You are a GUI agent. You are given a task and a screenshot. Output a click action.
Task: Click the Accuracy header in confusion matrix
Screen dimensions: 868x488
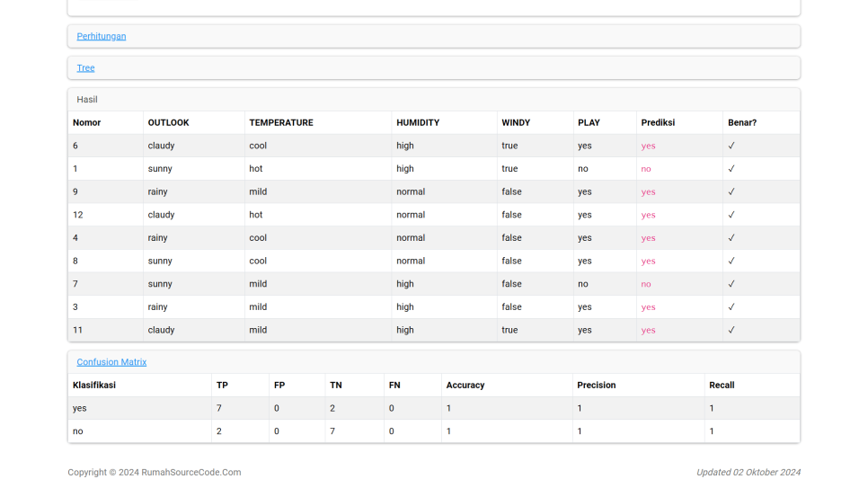465,386
